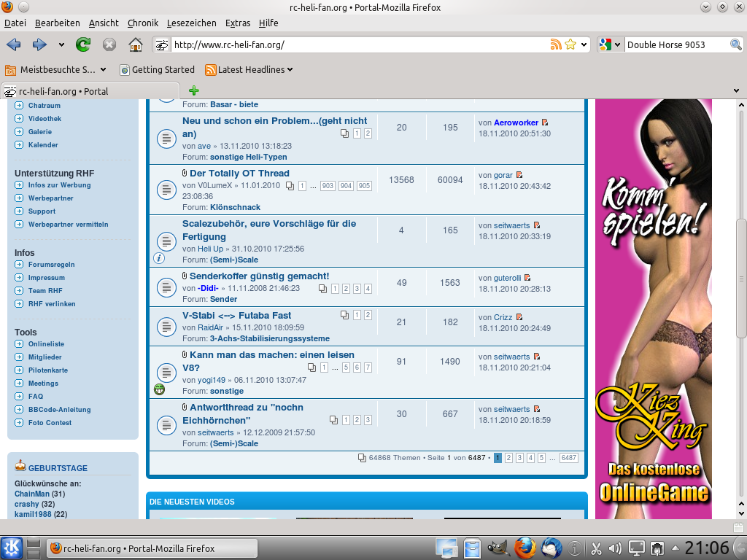Open a new tab with plus icon
Viewport: 747px width, 560px height.
click(193, 91)
